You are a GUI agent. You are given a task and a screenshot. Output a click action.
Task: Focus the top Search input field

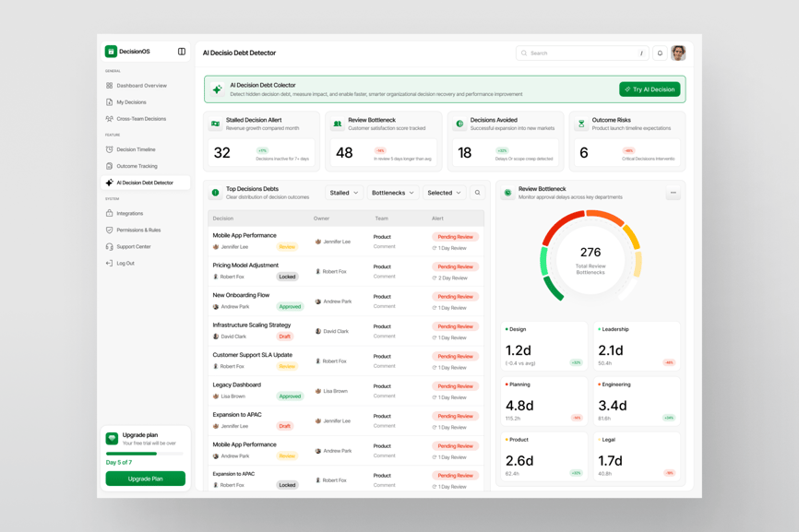point(581,53)
